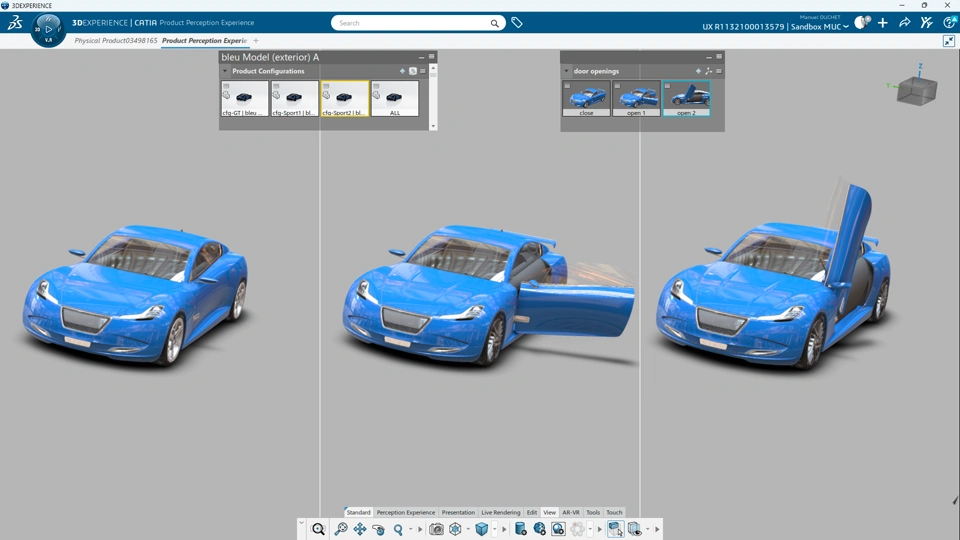Check the ALL configuration checkbox
Screen dimensions: 960x540
376,86
